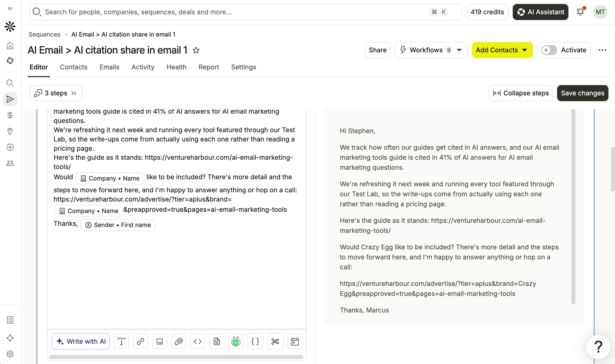Click the editor horizontal scrollbar

click(176, 357)
